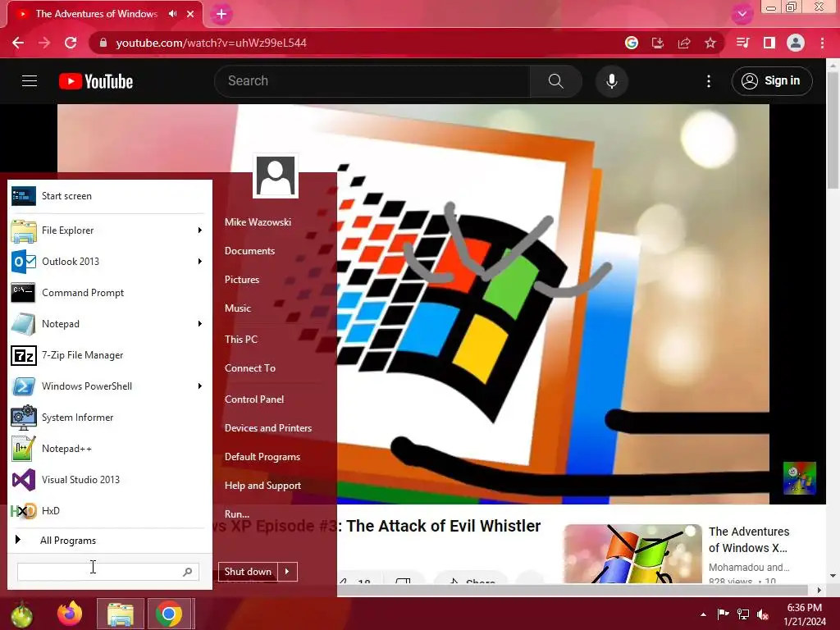Expand Notepad recent files arrow
The width and height of the screenshot is (840, 630).
[200, 323]
